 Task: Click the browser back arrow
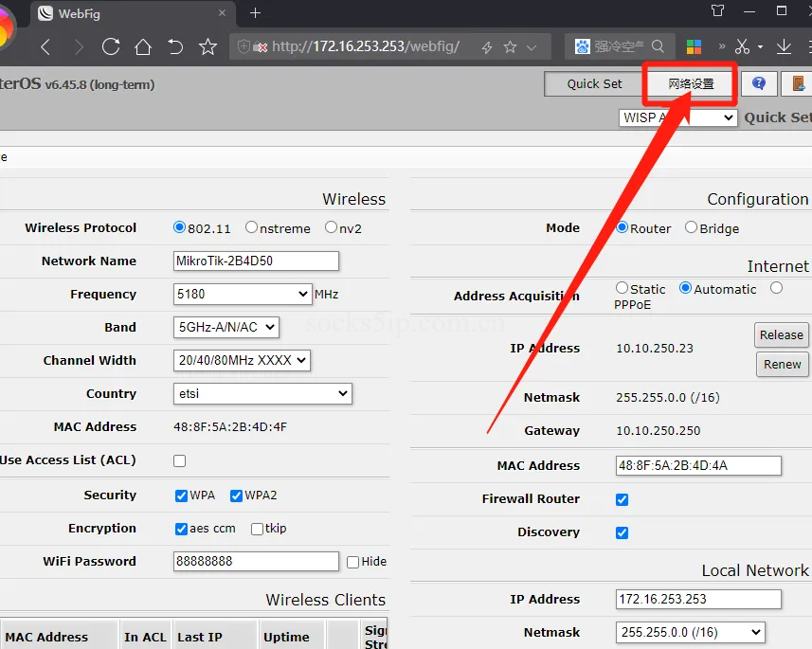[45, 47]
